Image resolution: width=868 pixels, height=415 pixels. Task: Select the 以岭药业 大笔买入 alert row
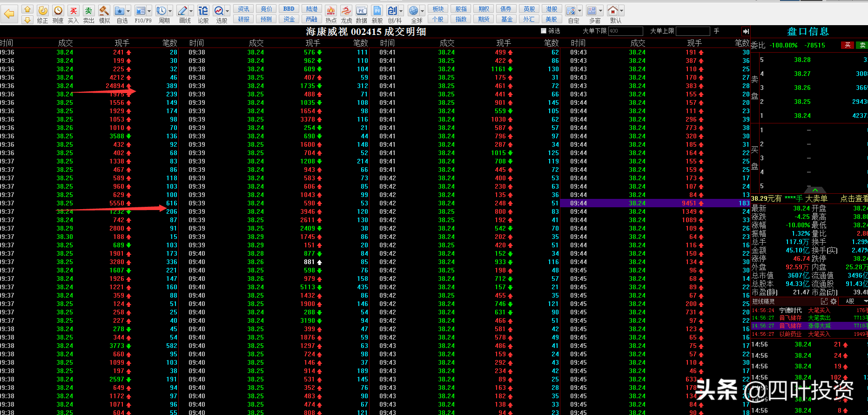tap(809, 334)
